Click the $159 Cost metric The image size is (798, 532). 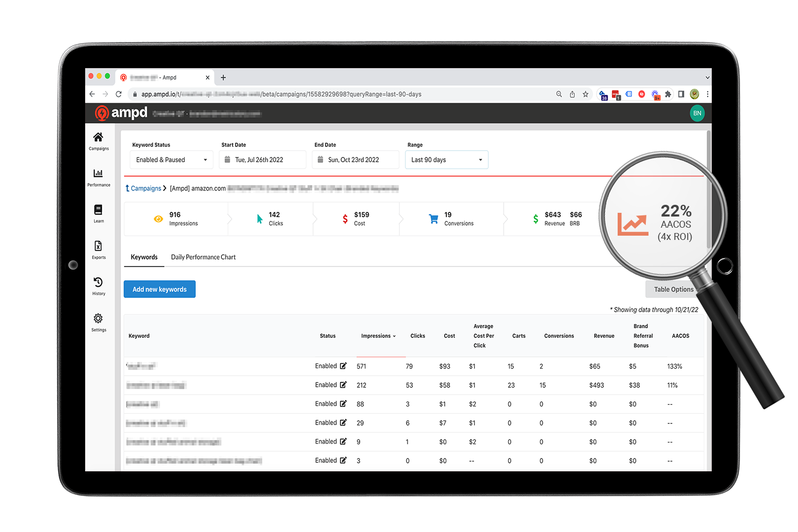click(355, 219)
